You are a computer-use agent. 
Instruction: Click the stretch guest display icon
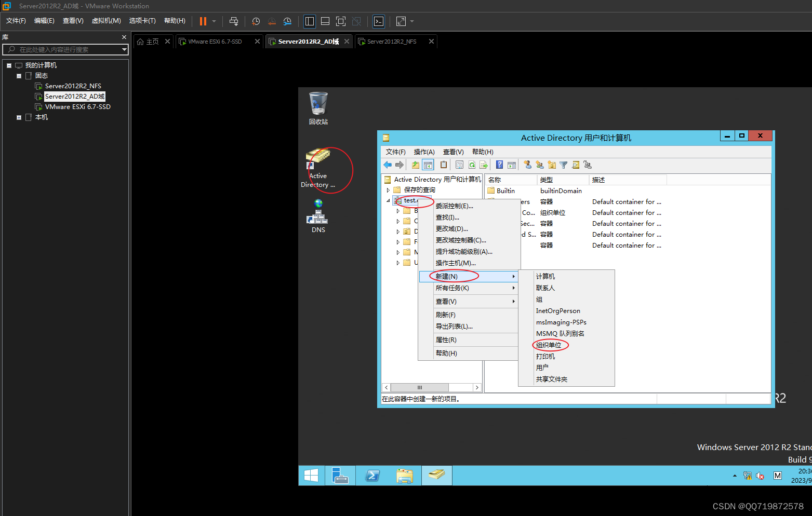pos(401,21)
